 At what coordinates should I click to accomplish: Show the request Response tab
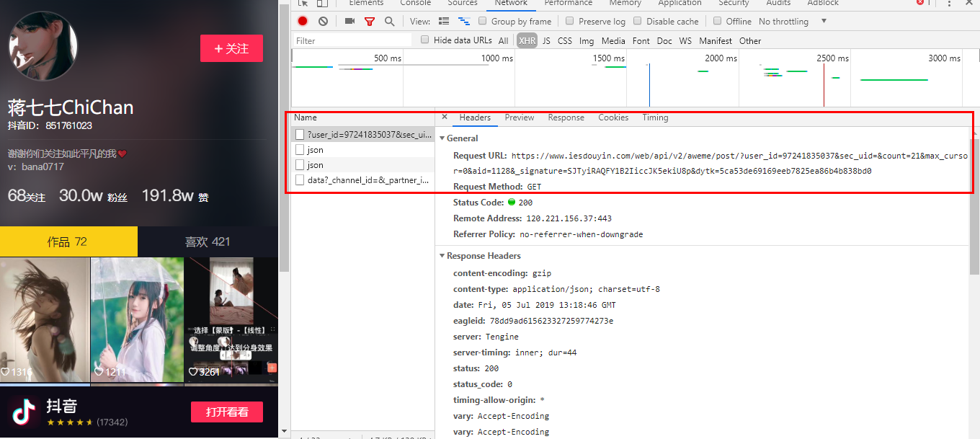pyautogui.click(x=566, y=117)
